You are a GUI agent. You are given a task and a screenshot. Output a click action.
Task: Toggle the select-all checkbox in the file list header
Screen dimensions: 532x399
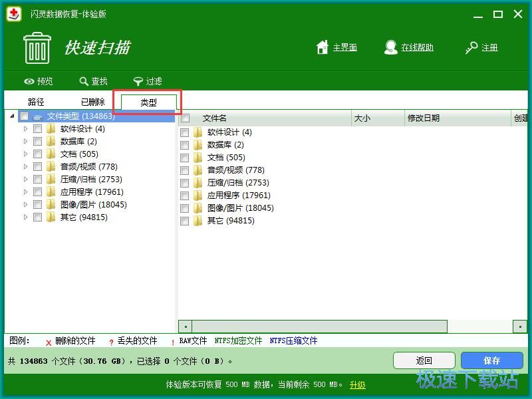point(186,118)
